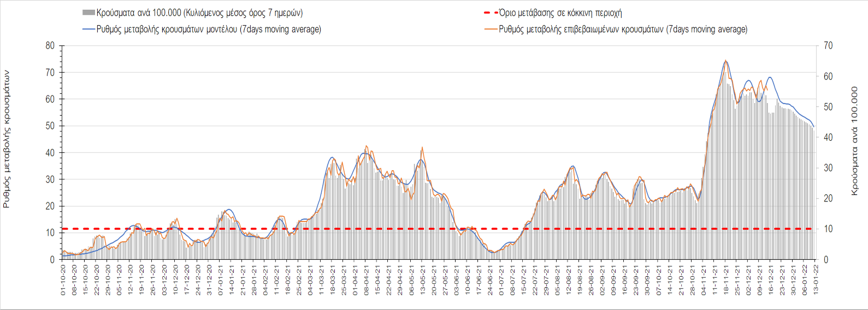Click the blue line legend marker

pyautogui.click(x=88, y=29)
